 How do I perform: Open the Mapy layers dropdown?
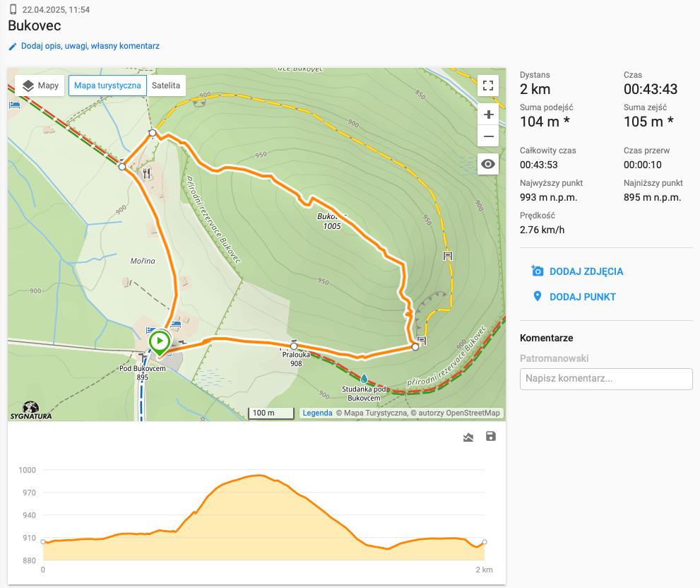(x=40, y=86)
